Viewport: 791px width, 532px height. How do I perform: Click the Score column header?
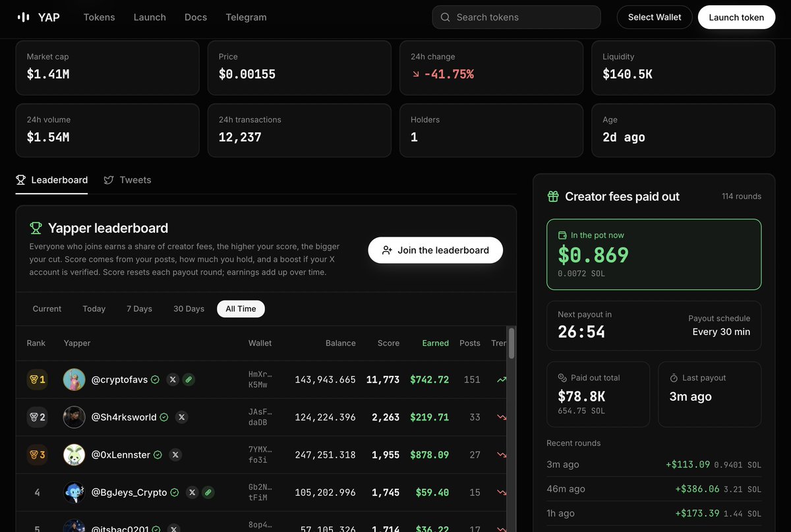click(x=388, y=343)
